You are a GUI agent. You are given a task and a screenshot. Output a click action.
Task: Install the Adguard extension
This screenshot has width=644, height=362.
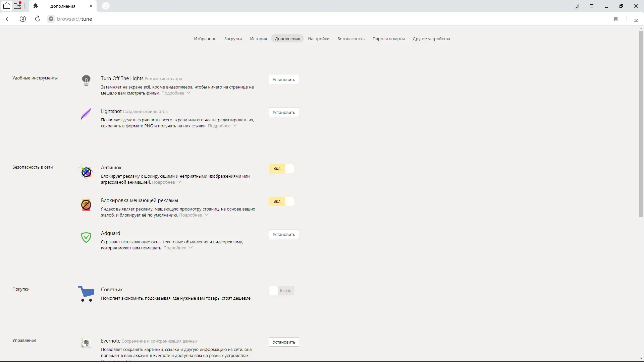(283, 234)
